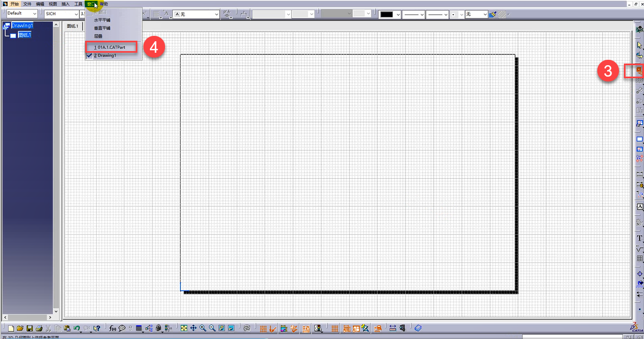
Task: Select the Pan view tool
Action: tap(193, 328)
